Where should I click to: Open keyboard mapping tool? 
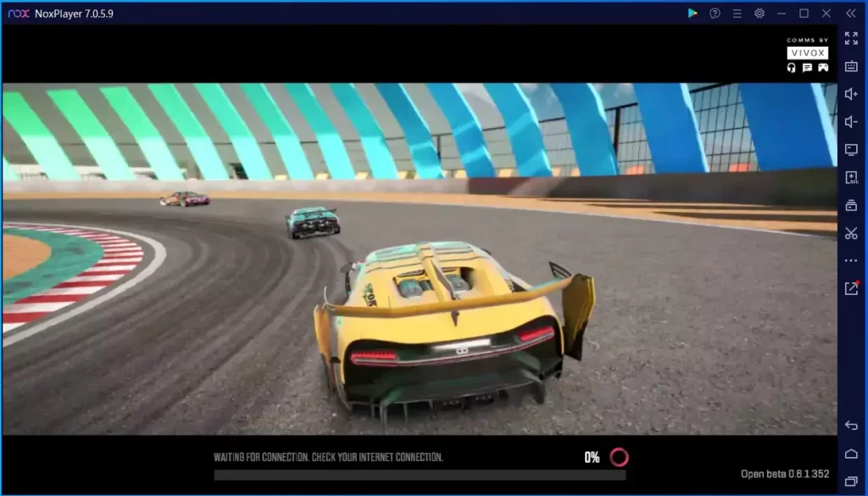tap(851, 66)
